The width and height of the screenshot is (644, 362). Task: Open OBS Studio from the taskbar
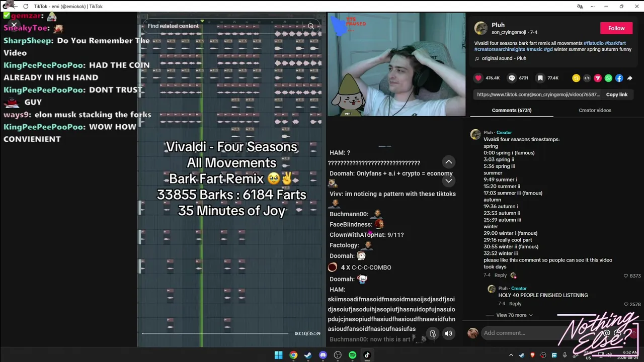tap(338, 355)
